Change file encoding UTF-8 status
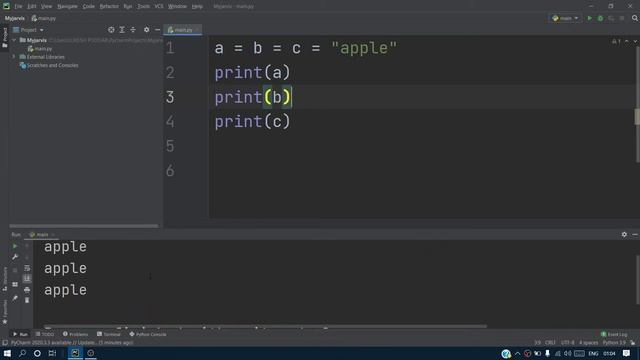The height and width of the screenshot is (360, 640). tap(567, 343)
